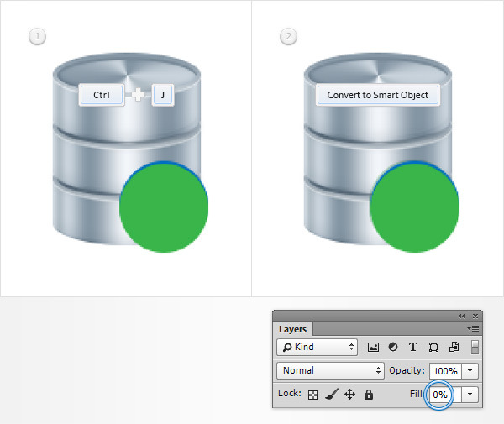Open the Kind filter type dropdown
Screen dimensions: 504x424
coord(317,347)
